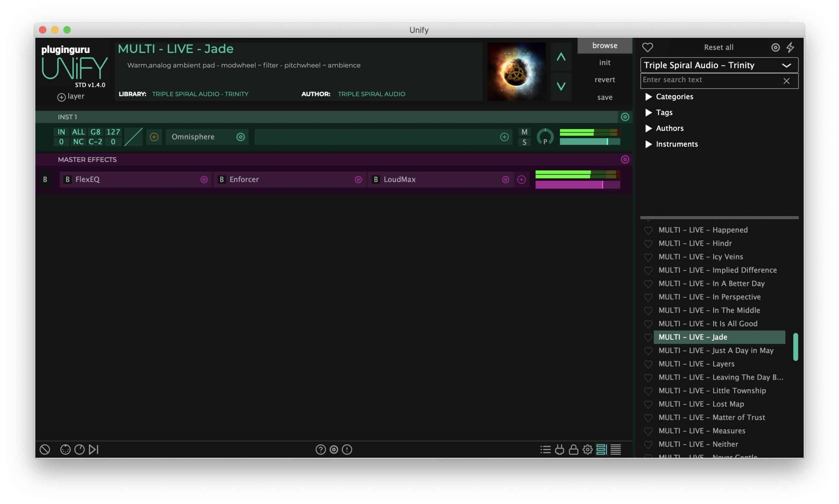Load next patch with down arrow
This screenshot has width=839, height=504.
click(x=561, y=86)
